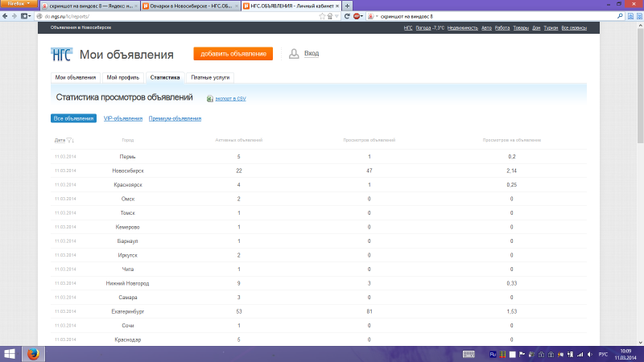This screenshot has height=362, width=644.
Task: Open the recent pages history dropdown
Action: pos(26,16)
